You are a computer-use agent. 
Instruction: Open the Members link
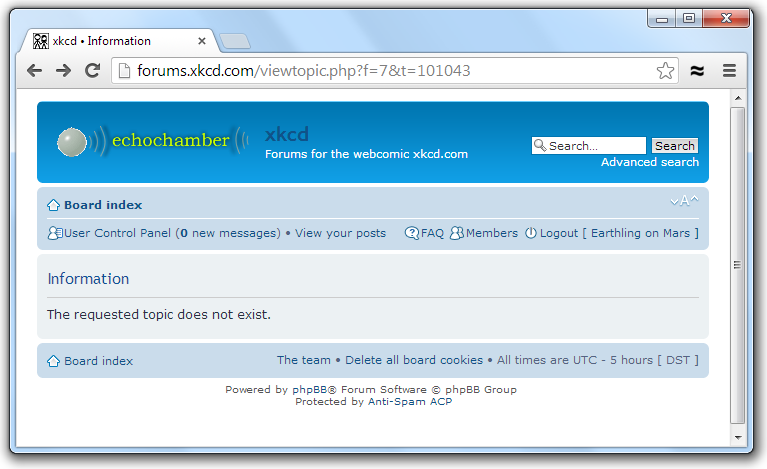[492, 233]
